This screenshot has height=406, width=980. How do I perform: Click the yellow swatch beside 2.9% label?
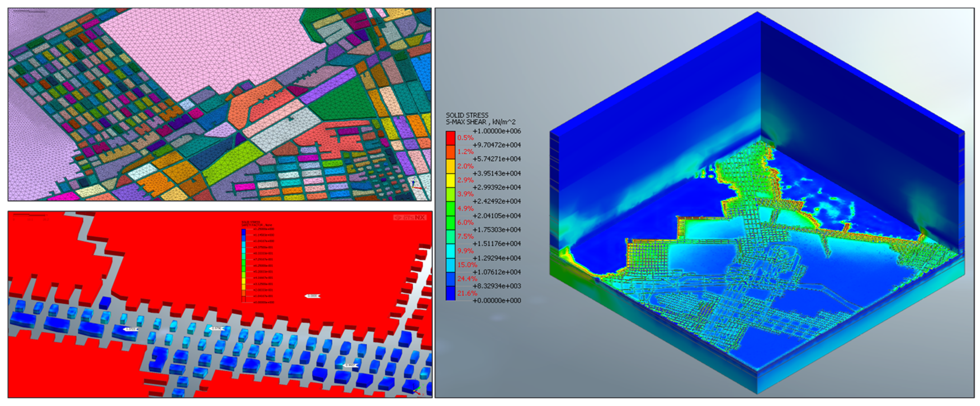pos(450,180)
